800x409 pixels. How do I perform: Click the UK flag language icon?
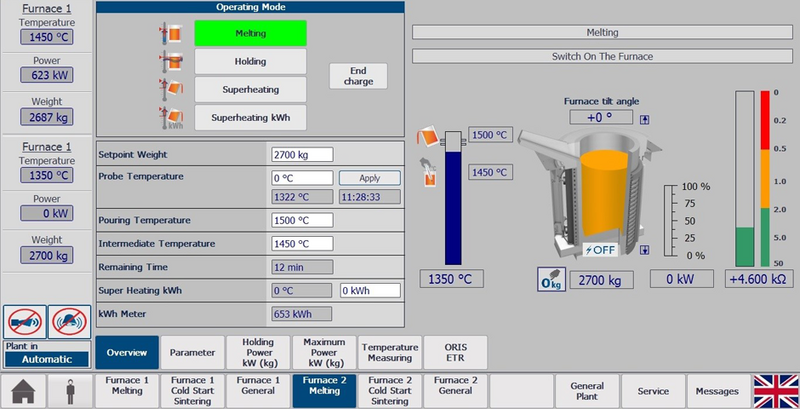pos(773,391)
